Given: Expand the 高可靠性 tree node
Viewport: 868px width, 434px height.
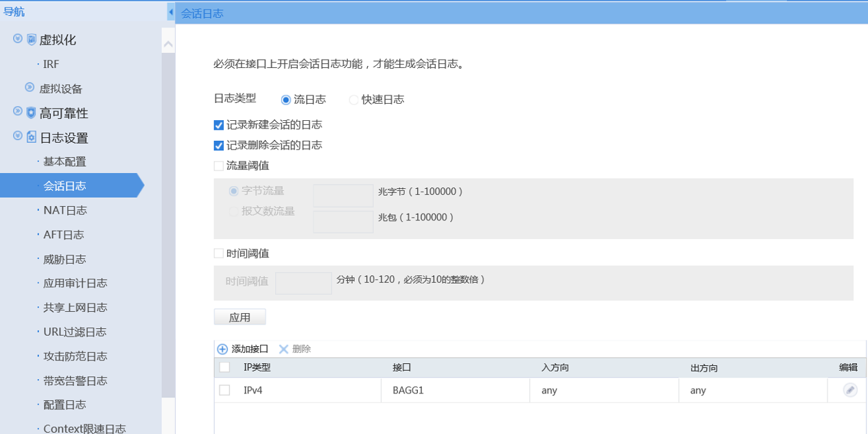Looking at the screenshot, I should 18,111.
